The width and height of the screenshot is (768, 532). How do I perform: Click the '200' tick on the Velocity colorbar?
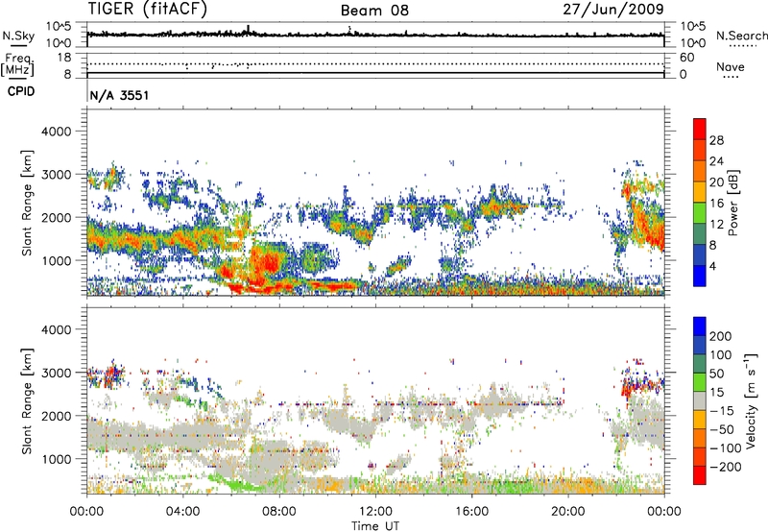click(x=721, y=336)
